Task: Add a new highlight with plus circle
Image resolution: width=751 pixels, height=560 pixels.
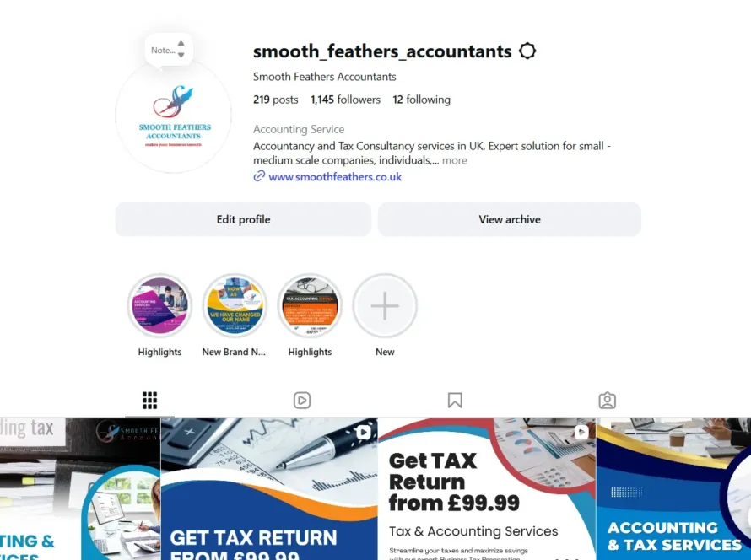Action: 385,305
